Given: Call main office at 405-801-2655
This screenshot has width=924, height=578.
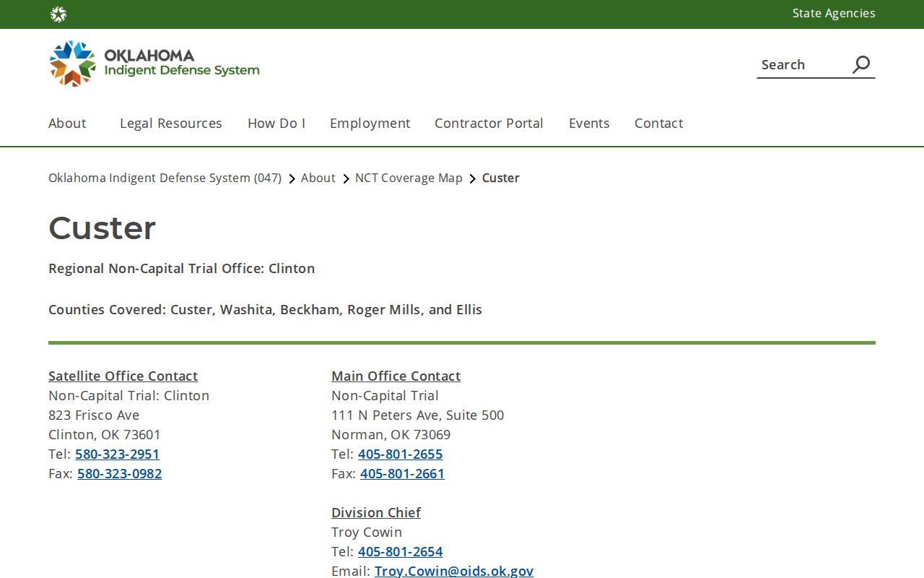Looking at the screenshot, I should click(400, 454).
